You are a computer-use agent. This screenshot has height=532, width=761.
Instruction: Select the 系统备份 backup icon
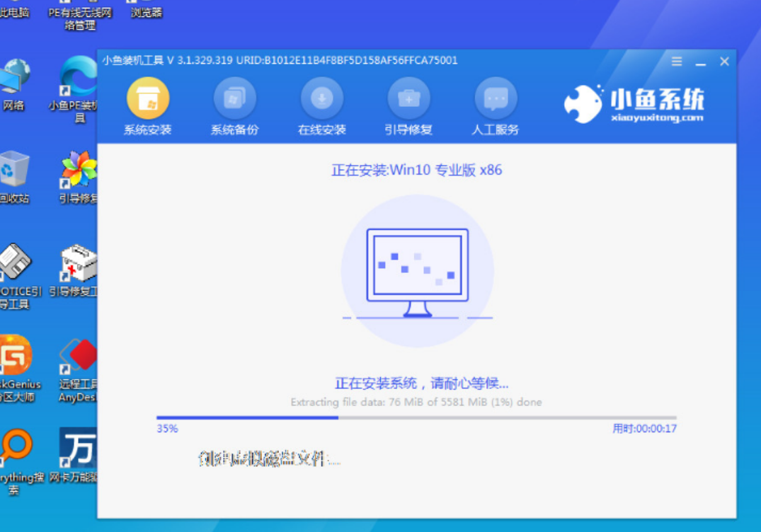click(x=234, y=98)
